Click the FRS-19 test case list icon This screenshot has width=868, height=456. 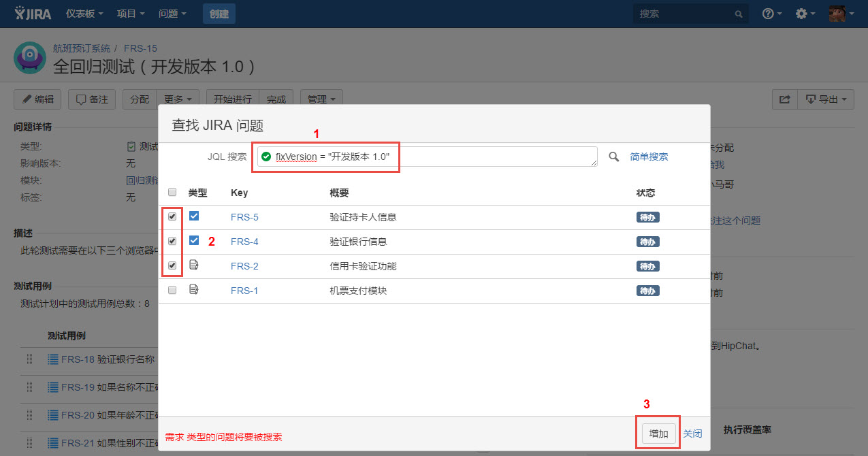pos(53,387)
